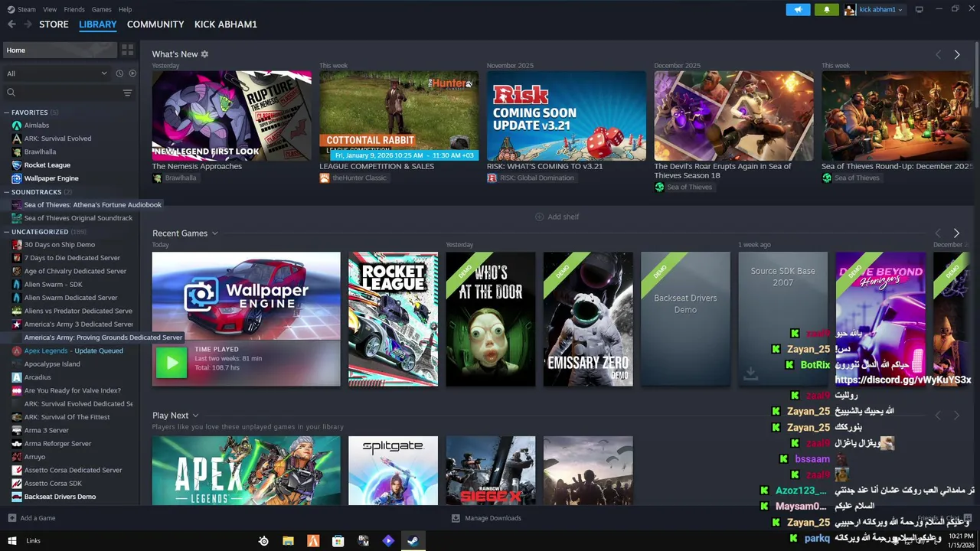Open Emissary Zero demo tile

click(x=588, y=319)
